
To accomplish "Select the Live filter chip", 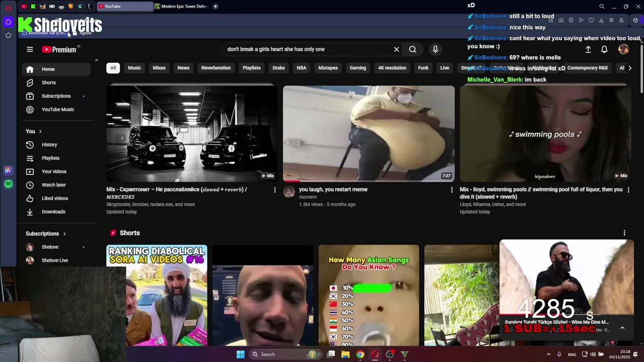I will point(445,68).
